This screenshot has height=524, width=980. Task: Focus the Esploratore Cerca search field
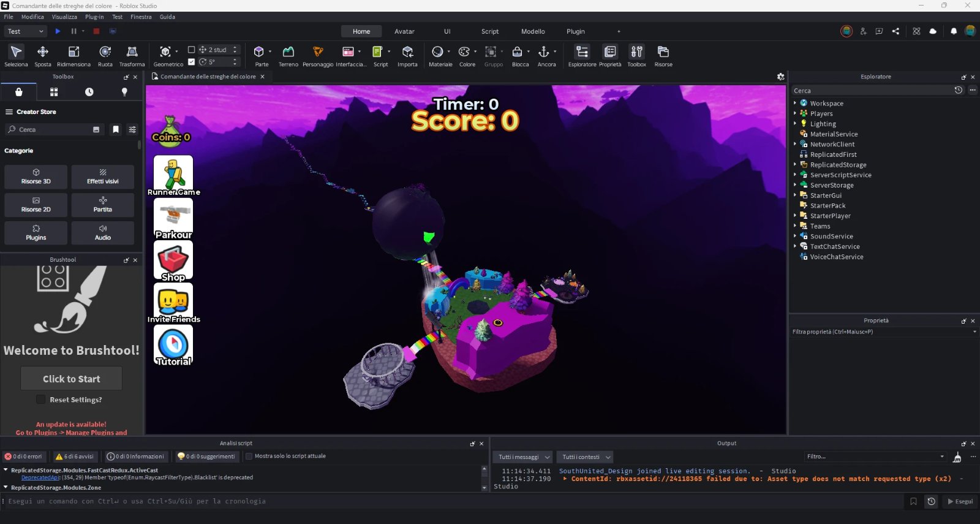[872, 91]
